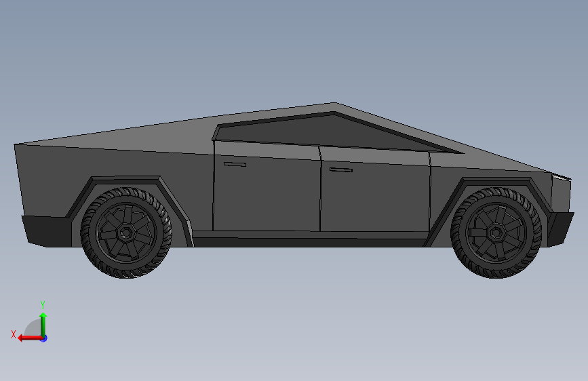Select the rear wheel hub of the truck

tap(125, 233)
